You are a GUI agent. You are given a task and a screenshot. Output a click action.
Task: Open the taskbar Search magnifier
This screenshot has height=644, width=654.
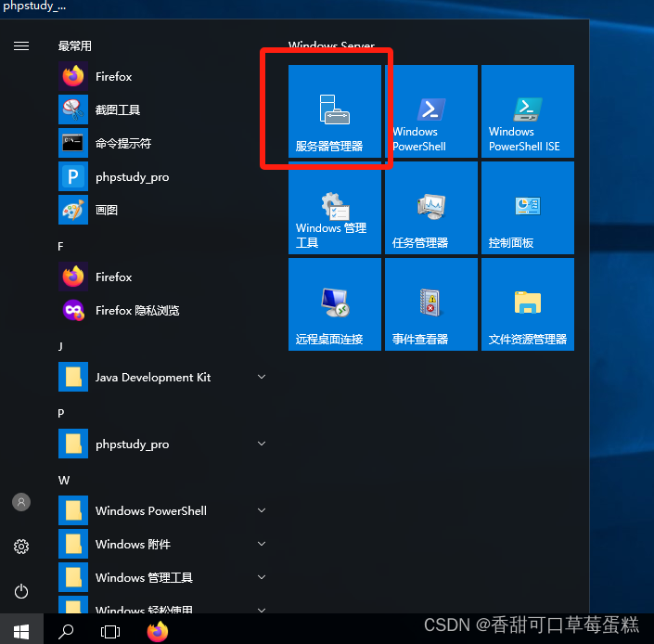66,632
